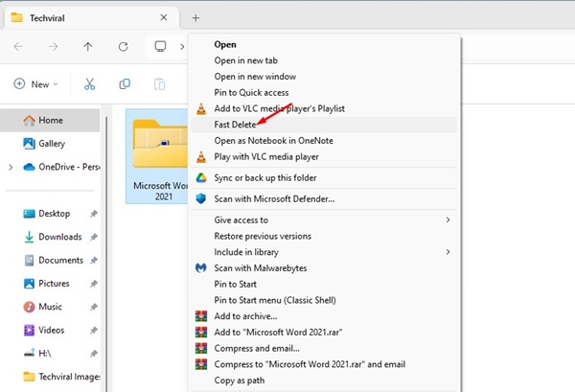Open Gallery in the sidebar
575x392 pixels.
[50, 144]
